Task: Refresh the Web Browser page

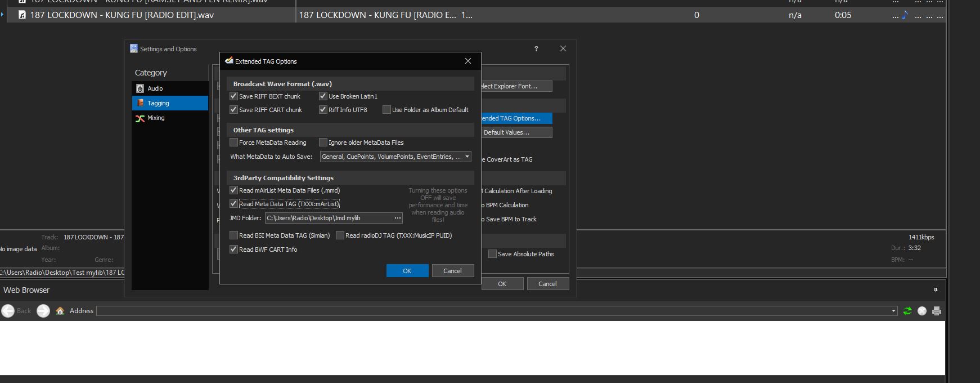Action: (x=907, y=311)
